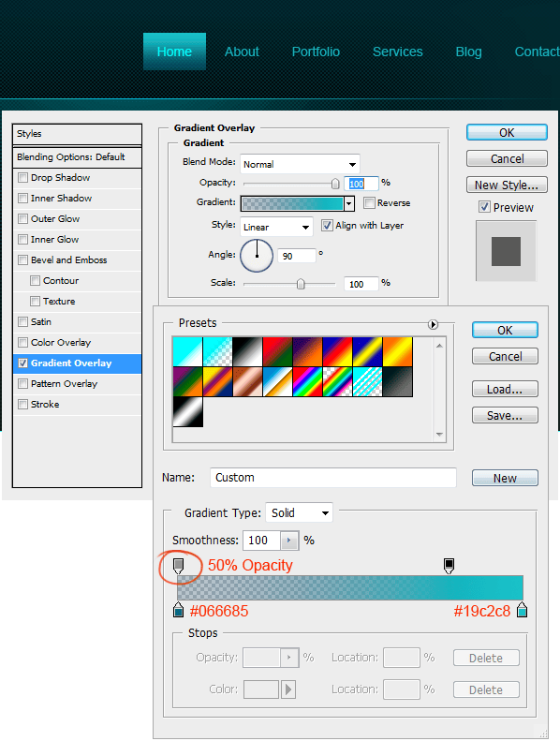Click the New Style... button
The image size is (560, 756).
pos(507,185)
